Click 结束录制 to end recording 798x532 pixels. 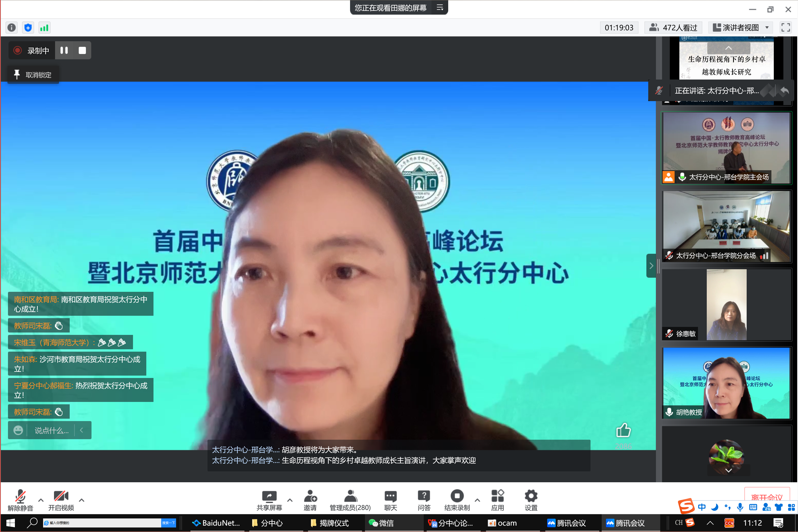(x=457, y=500)
